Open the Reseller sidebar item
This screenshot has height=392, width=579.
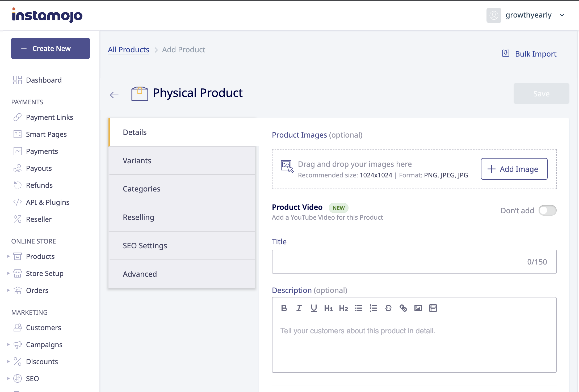[39, 219]
